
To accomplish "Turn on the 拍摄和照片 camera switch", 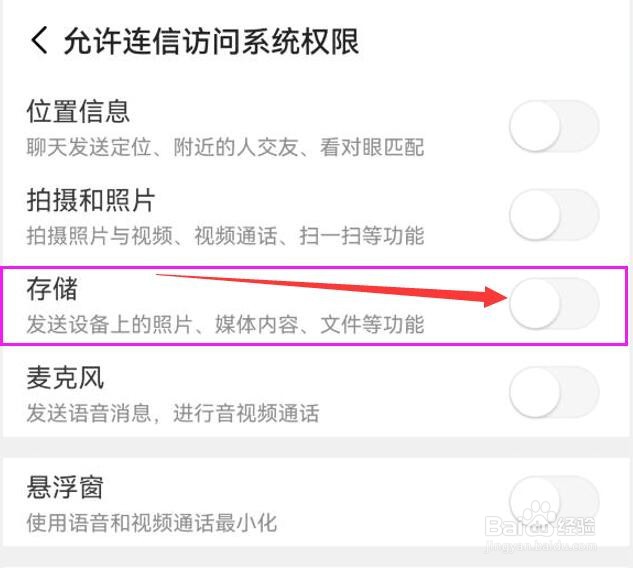I will tap(554, 214).
